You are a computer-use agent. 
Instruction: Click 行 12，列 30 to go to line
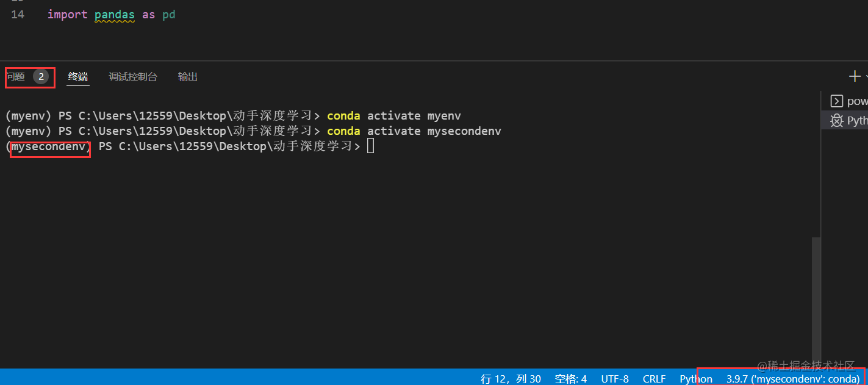point(511,378)
